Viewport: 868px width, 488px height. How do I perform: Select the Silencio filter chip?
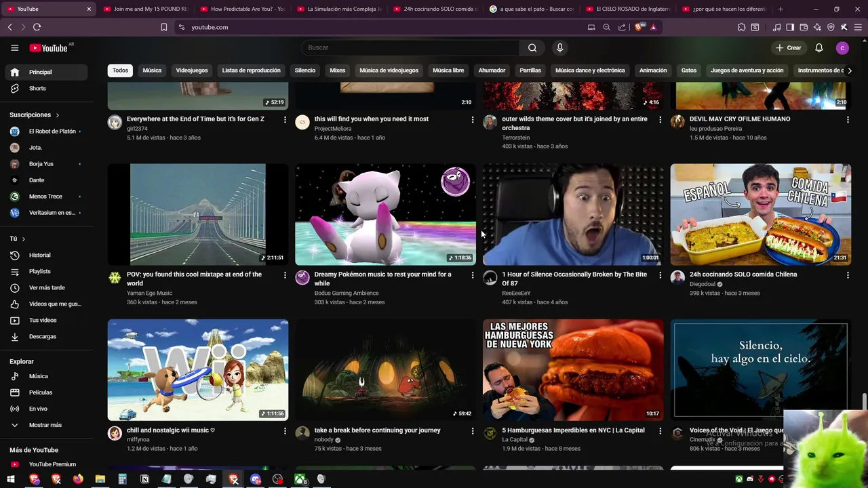tap(305, 70)
